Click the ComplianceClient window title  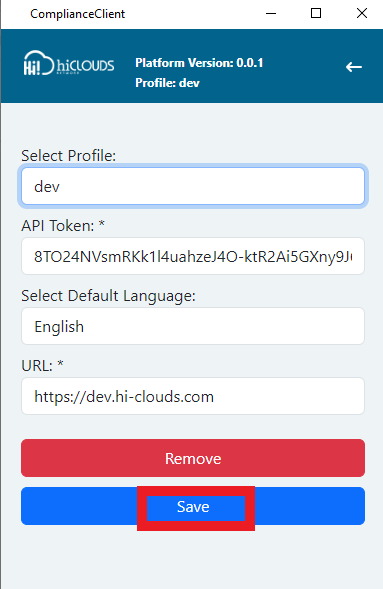(78, 14)
